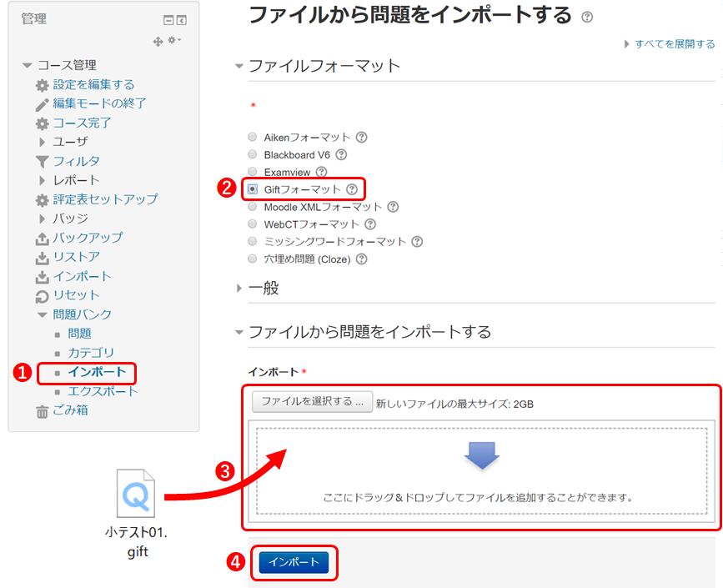Select the Moodle XMLフォーマット radio button
The image size is (723, 588).
click(x=253, y=207)
